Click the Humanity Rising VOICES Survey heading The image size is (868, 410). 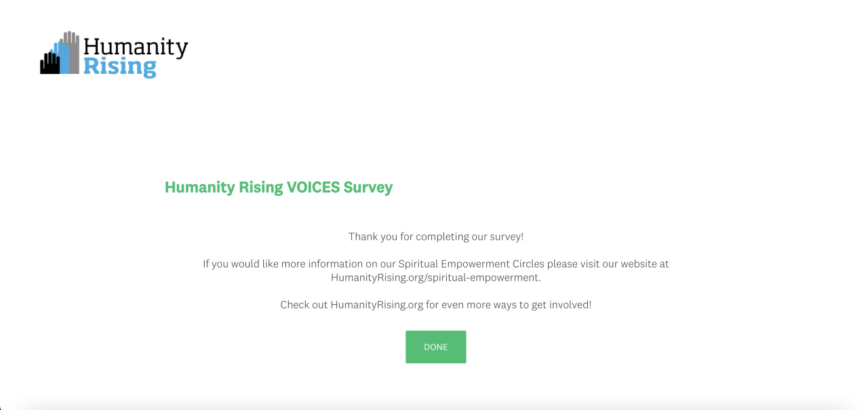click(279, 187)
